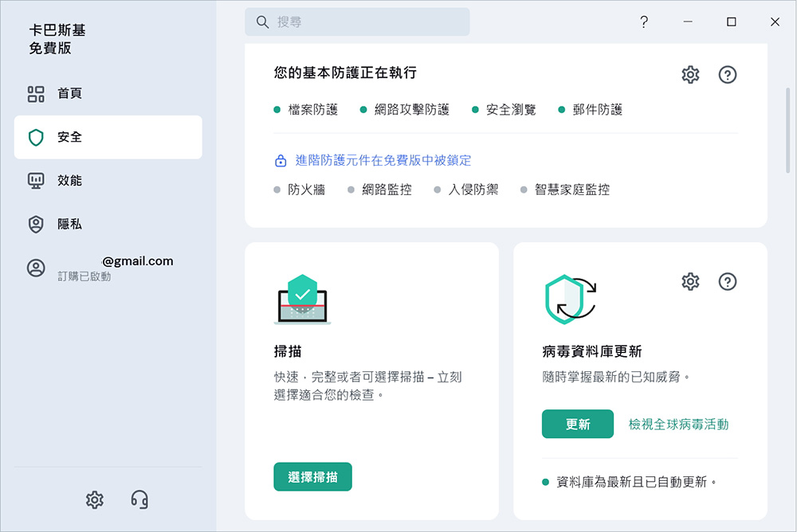Image resolution: width=797 pixels, height=532 pixels.
Task: Open sidebar settings gear at bottom
Action: point(95,500)
